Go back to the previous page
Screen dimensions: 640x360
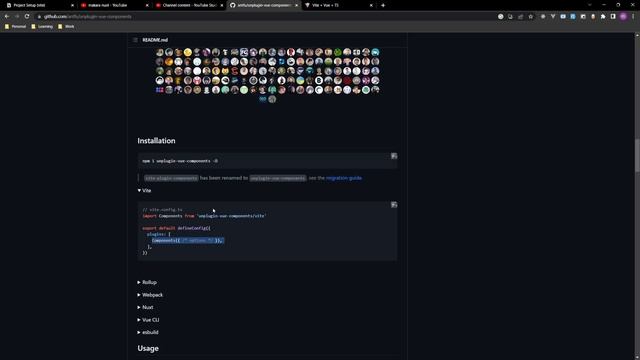(7, 16)
